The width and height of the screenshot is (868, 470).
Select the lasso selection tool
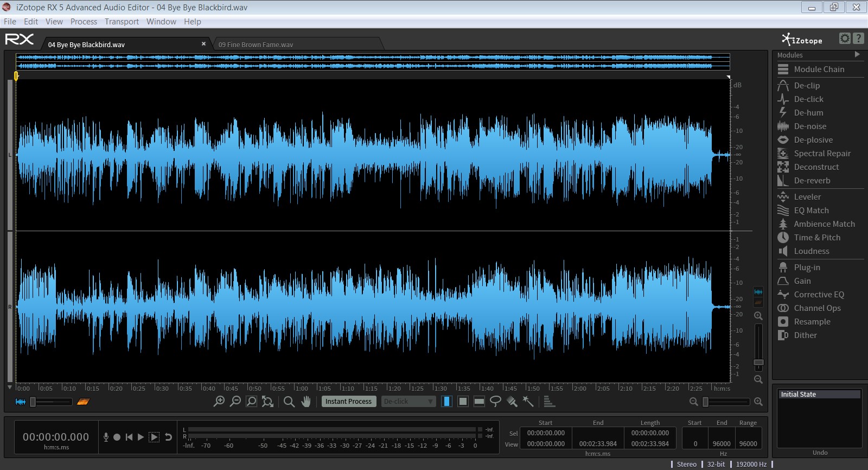click(495, 402)
